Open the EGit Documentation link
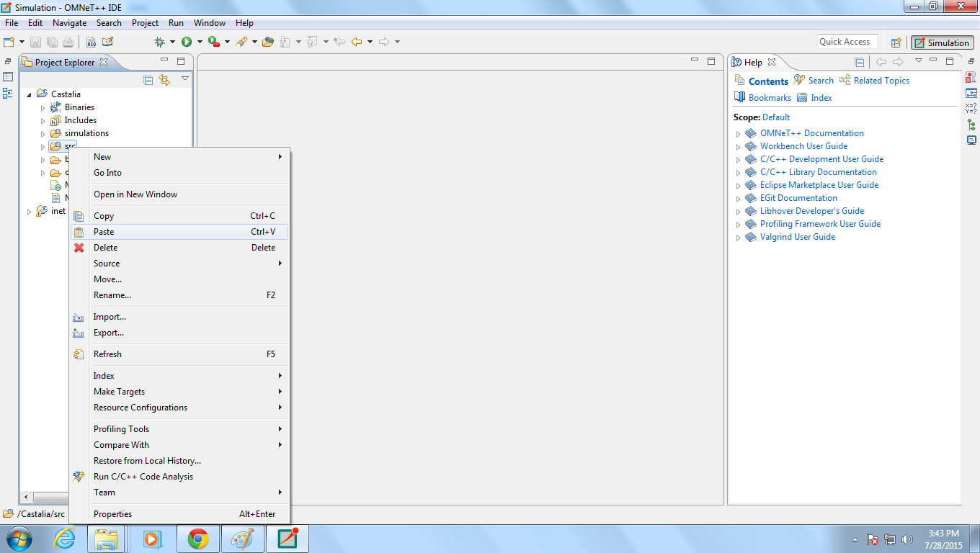The height and width of the screenshot is (553, 980). click(x=798, y=198)
